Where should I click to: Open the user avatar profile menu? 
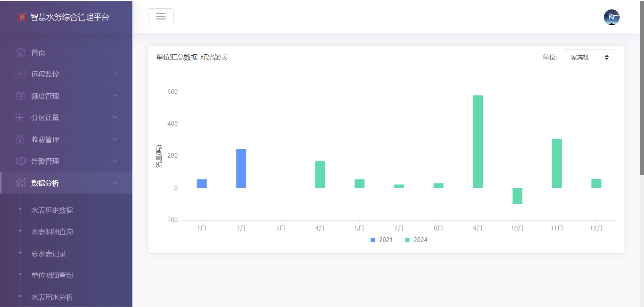pyautogui.click(x=611, y=17)
